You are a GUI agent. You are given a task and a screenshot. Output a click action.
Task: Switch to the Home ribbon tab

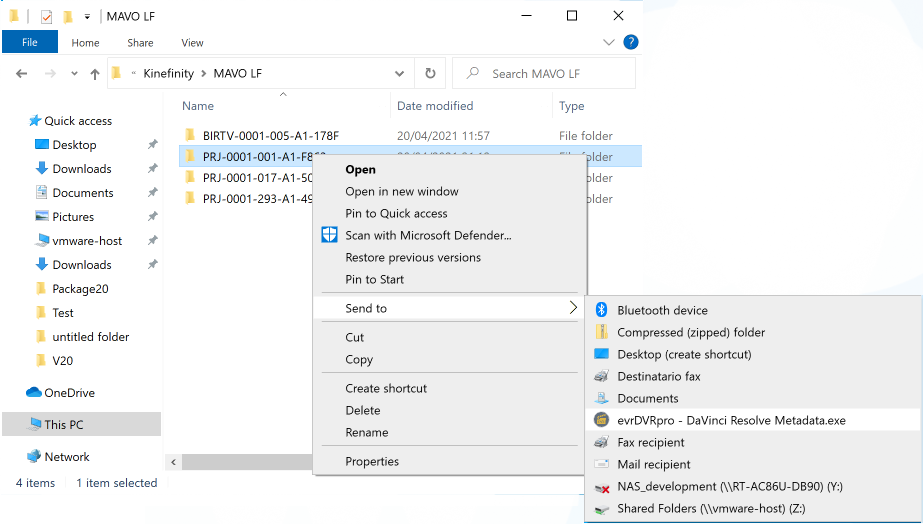pyautogui.click(x=85, y=42)
